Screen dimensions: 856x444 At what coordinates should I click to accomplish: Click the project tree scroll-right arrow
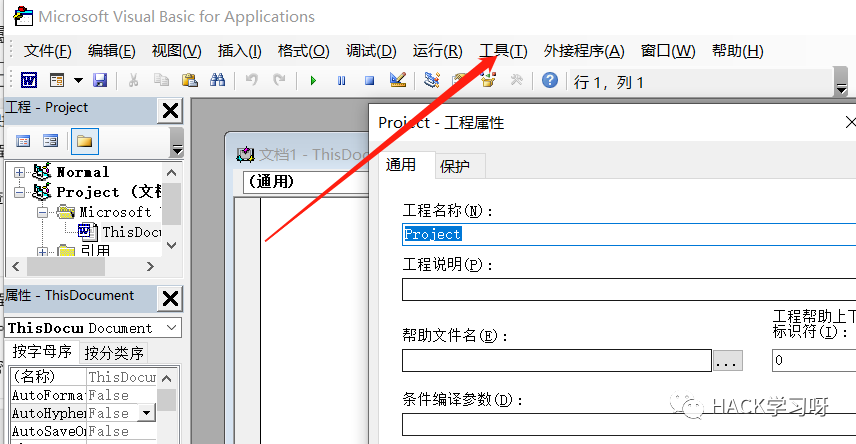tap(150, 267)
